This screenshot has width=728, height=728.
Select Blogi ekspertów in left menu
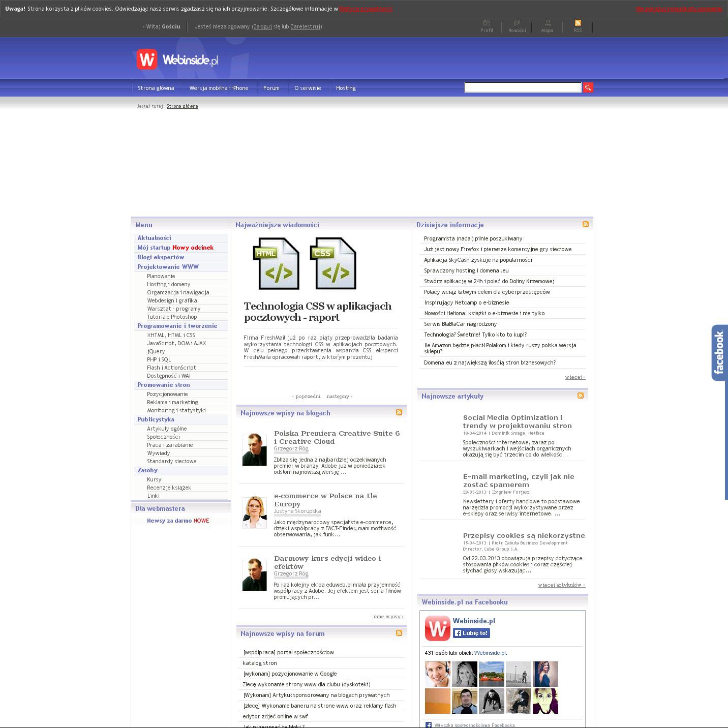(161, 257)
